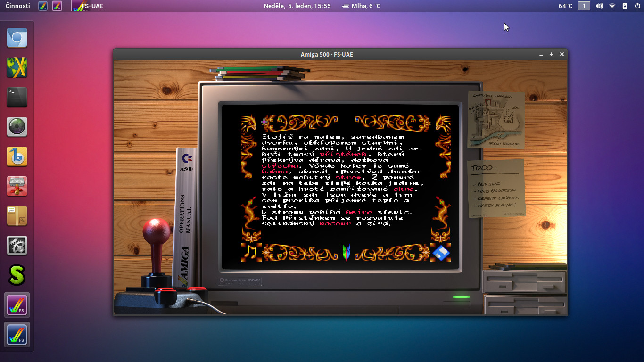Viewport: 644px width, 362px height.
Task: Click the workspace indicator showing 1
Action: (x=584, y=6)
